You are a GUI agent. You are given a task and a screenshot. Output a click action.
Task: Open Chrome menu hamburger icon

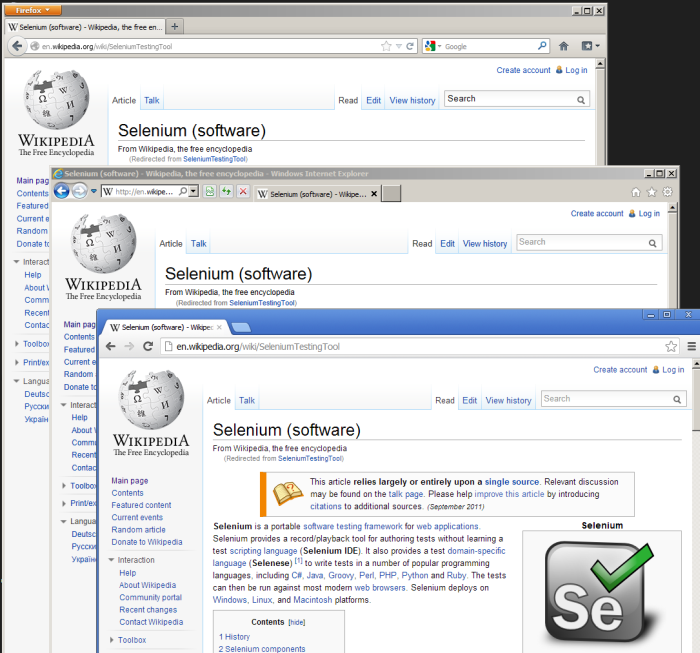pyautogui.click(x=692, y=346)
